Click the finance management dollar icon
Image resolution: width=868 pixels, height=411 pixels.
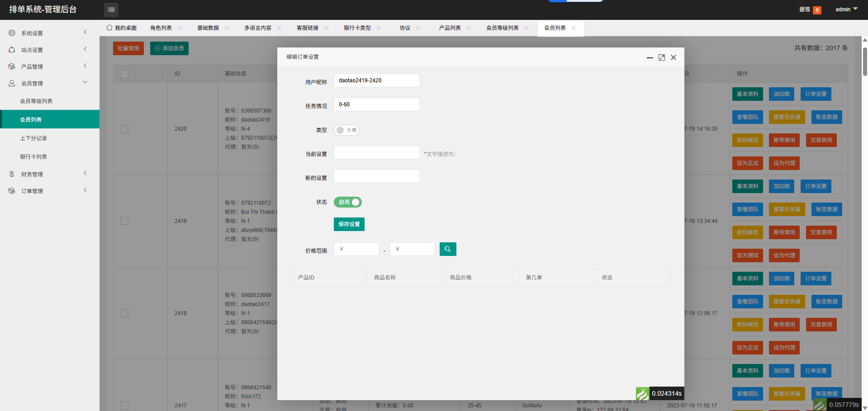pyautogui.click(x=12, y=174)
